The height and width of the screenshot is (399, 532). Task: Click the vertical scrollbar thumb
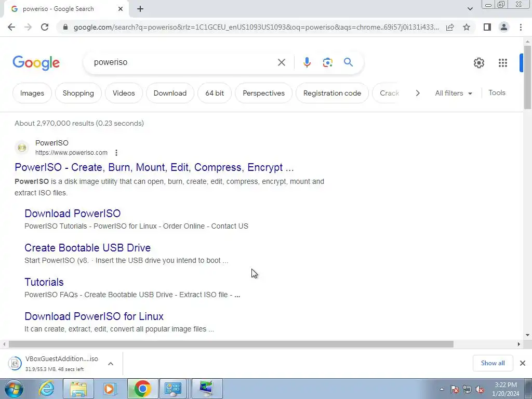[x=527, y=77]
